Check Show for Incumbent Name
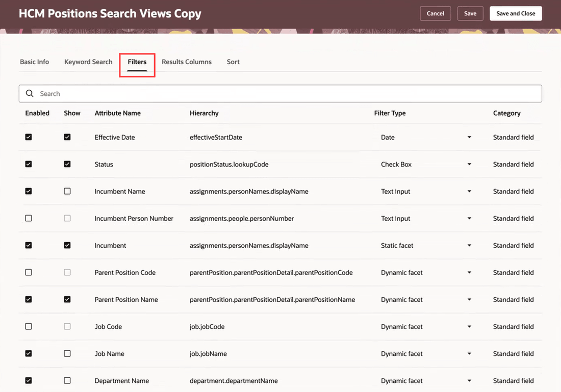 point(67,191)
